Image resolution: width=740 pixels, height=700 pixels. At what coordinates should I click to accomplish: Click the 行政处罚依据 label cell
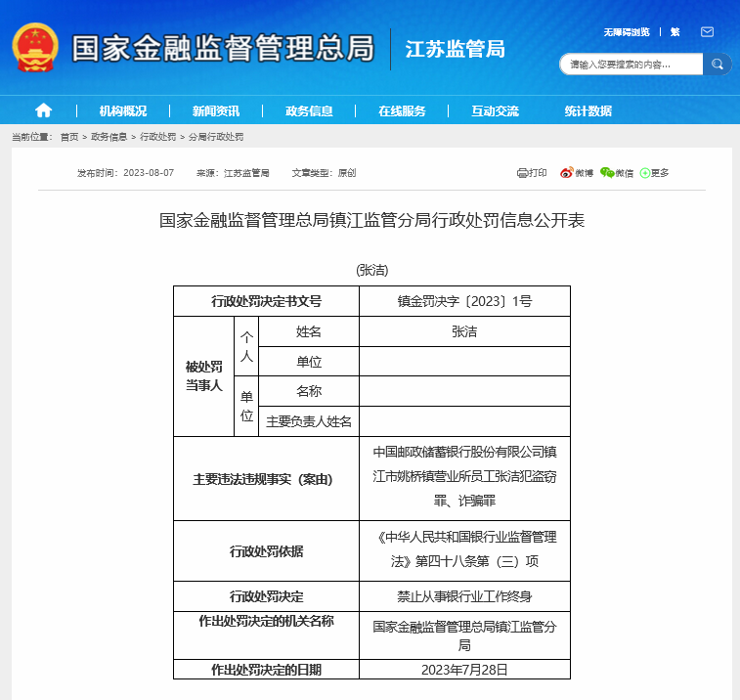point(266,551)
